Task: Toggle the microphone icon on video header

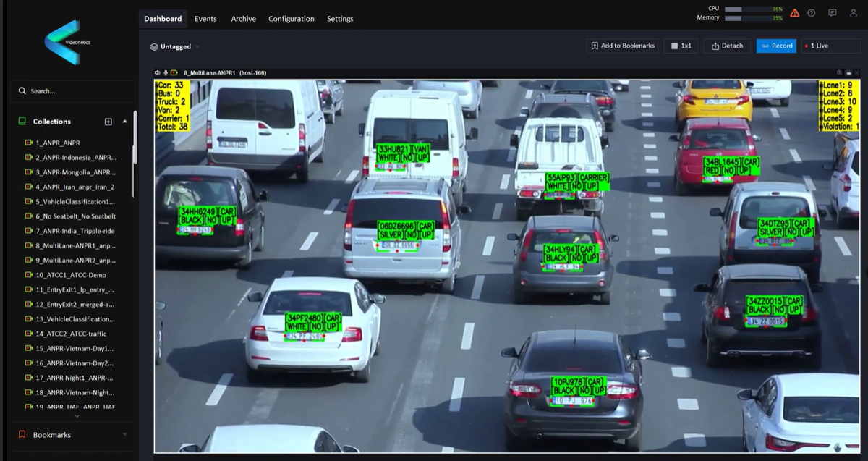Action: click(166, 73)
